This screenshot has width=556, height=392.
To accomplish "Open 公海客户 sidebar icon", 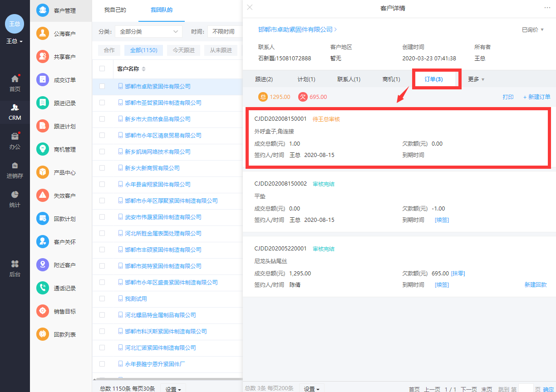I will 43,34.
